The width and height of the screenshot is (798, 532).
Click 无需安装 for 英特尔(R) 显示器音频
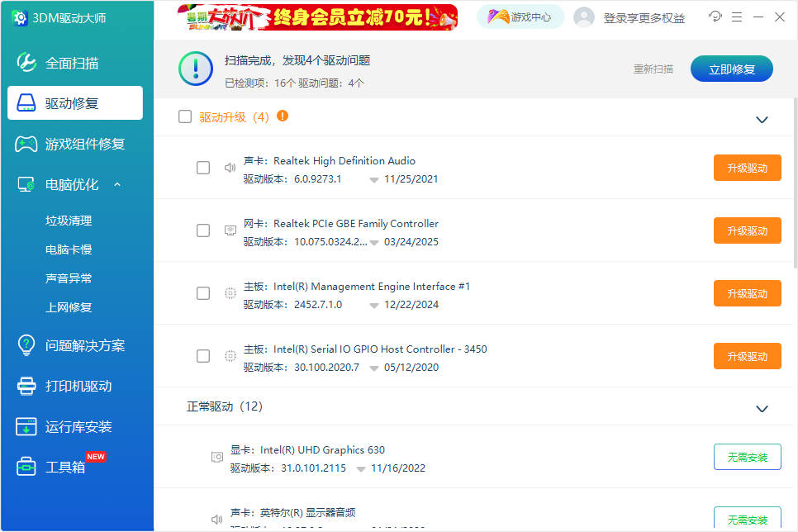(747, 519)
